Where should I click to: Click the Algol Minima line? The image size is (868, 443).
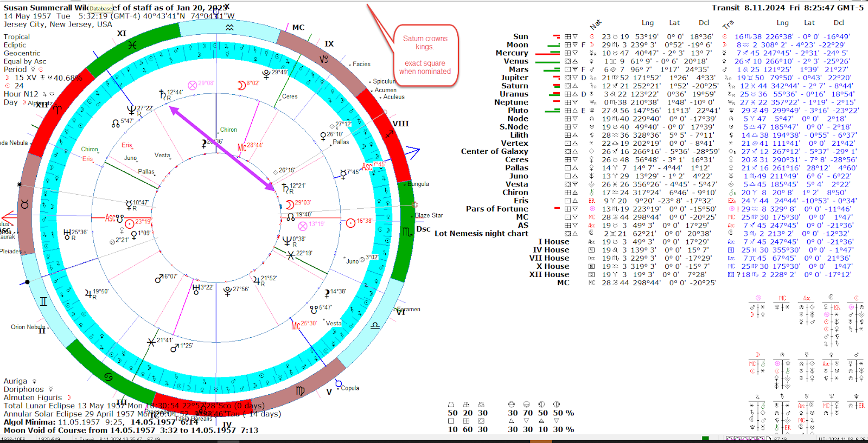coord(101,422)
